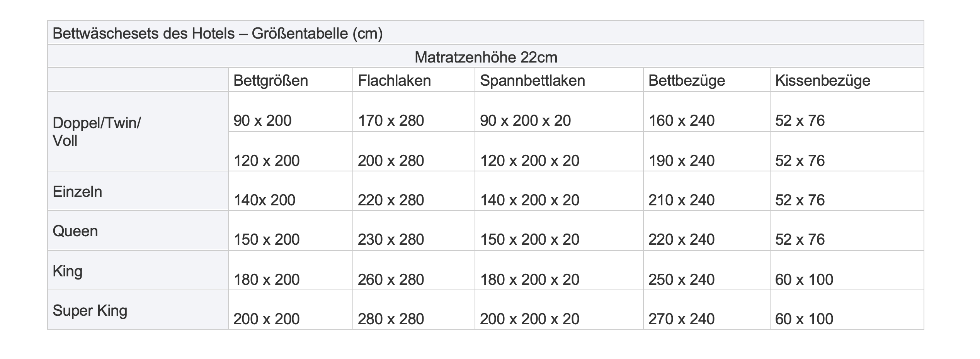
Task: Click the "King" row label cell
Action: [68, 271]
